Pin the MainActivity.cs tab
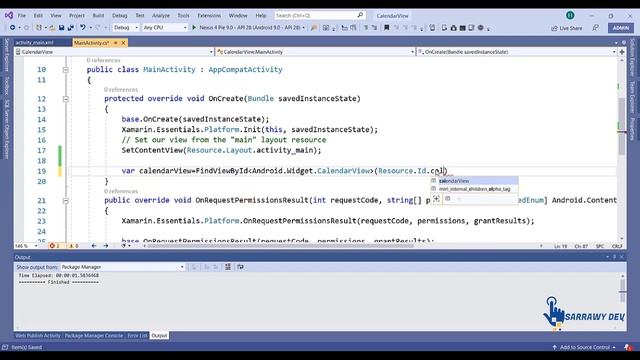Image resolution: width=640 pixels, height=360 pixels. pos(116,42)
